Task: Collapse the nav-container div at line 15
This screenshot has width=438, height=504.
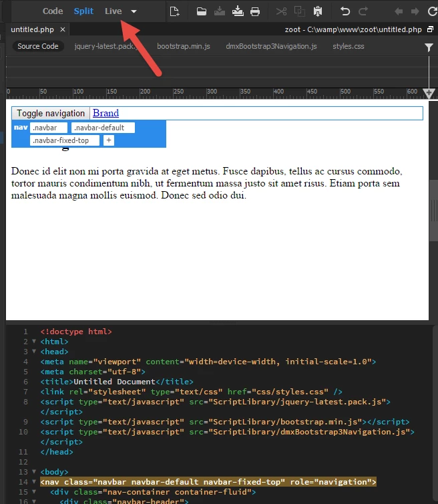Action: point(34,492)
